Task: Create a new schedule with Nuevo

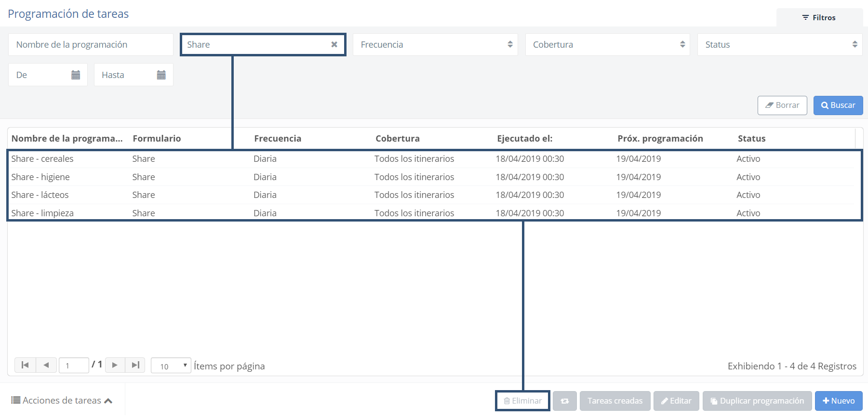Action: pos(838,401)
